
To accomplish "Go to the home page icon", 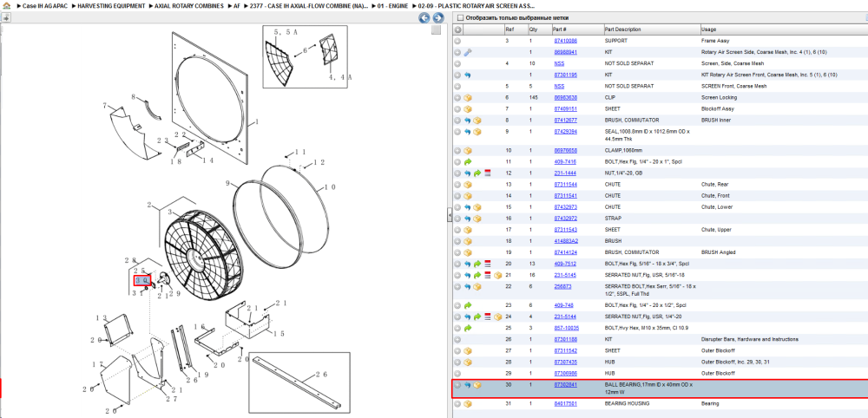I will (7, 5).
